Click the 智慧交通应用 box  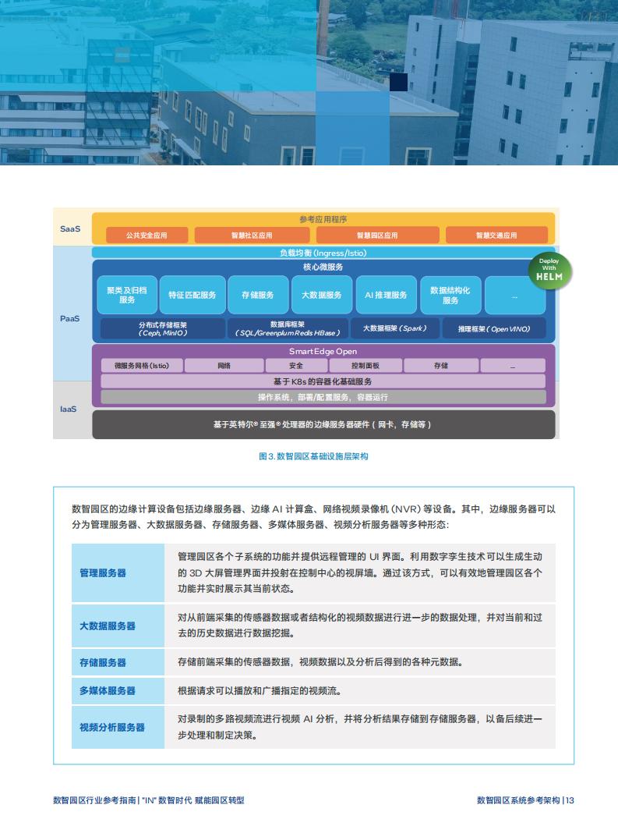496,236
